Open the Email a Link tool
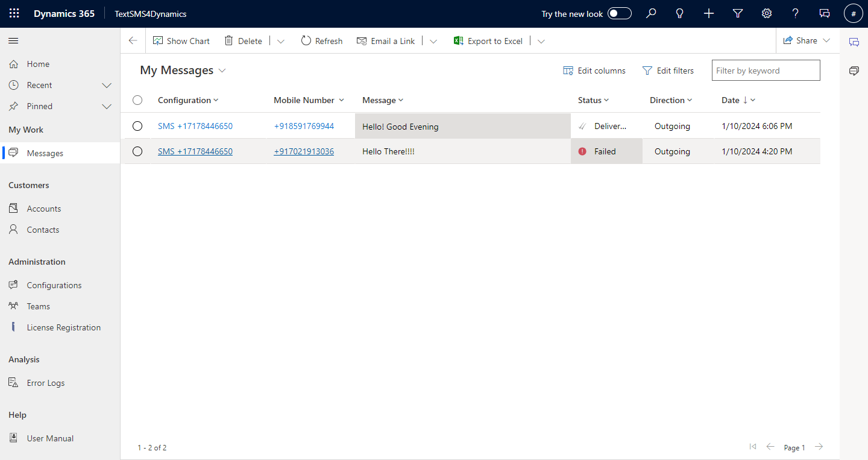 (x=386, y=40)
